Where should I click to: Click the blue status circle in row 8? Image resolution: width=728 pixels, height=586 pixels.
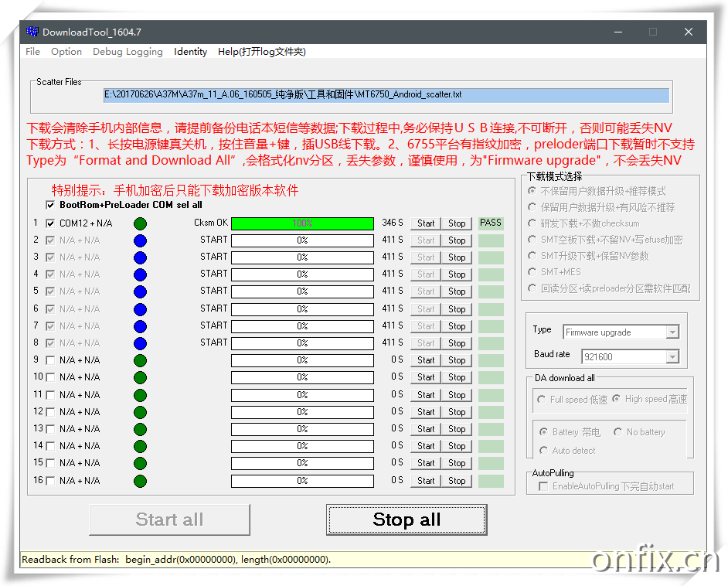140,343
